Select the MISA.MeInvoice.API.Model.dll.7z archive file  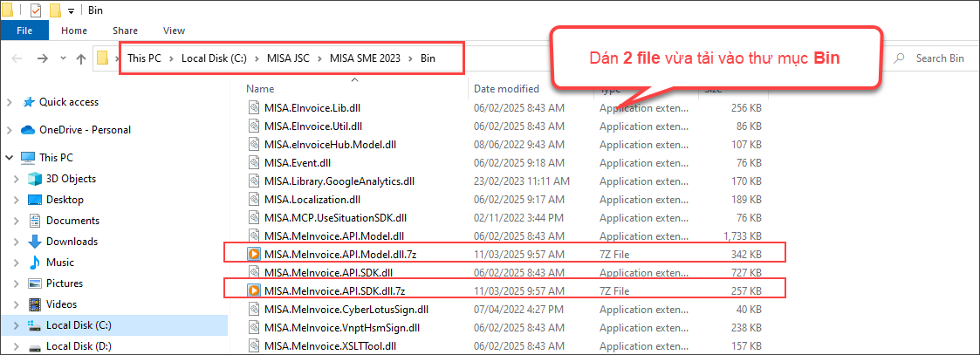pyautogui.click(x=334, y=254)
